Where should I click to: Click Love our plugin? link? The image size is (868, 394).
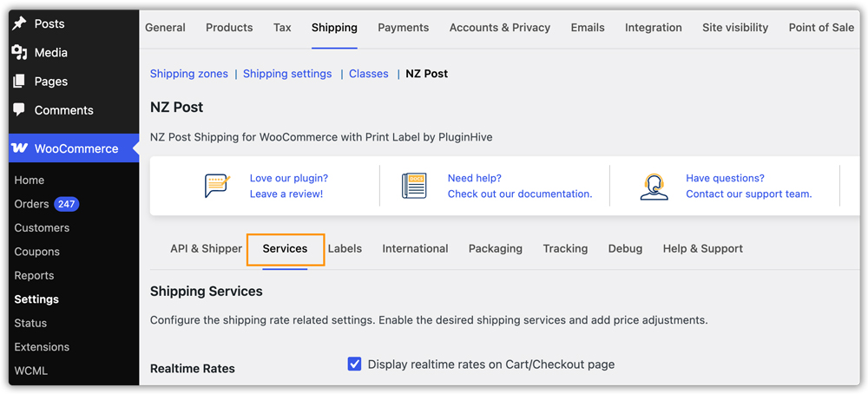coord(289,178)
